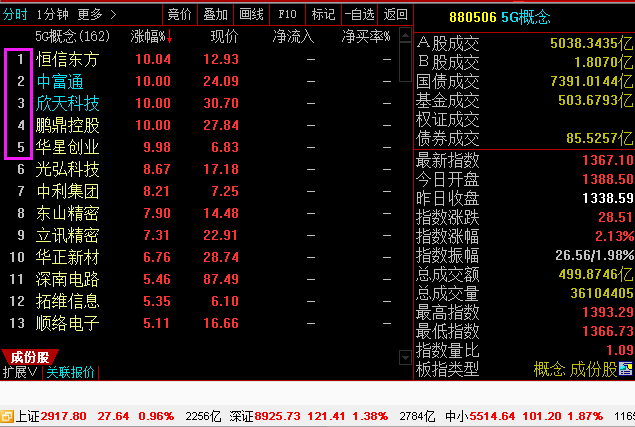Click 上证 index 2917.80 in status bar
The width and height of the screenshot is (635, 427).
coord(63,416)
